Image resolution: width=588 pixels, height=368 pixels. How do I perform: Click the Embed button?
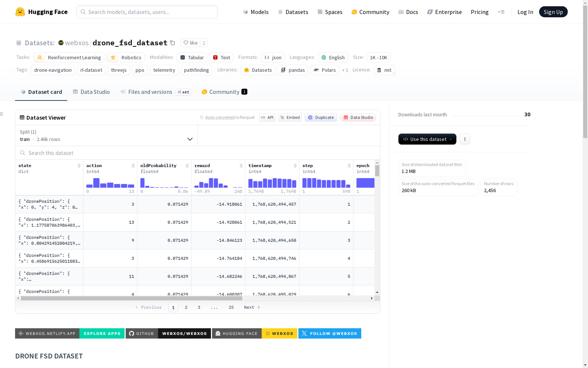[x=290, y=117]
